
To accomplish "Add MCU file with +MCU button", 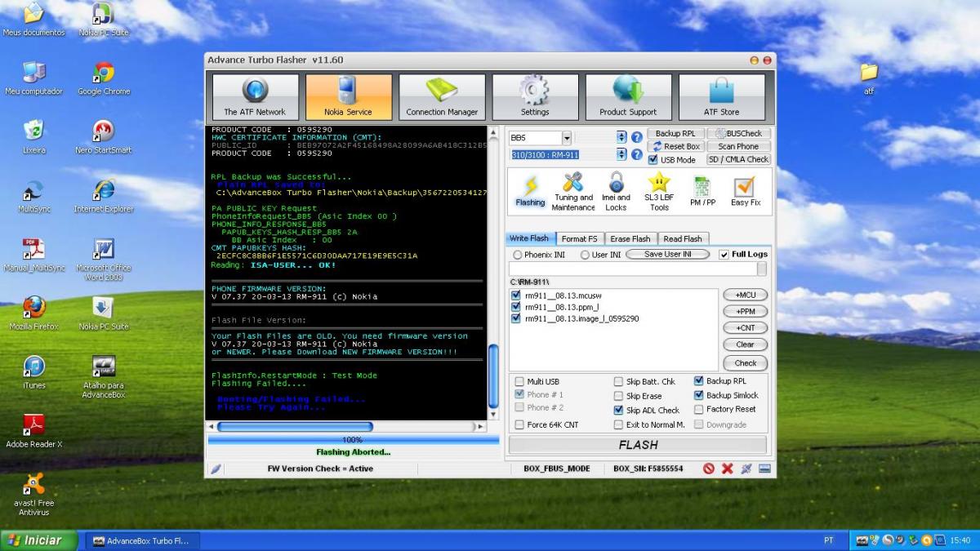I will pyautogui.click(x=745, y=295).
